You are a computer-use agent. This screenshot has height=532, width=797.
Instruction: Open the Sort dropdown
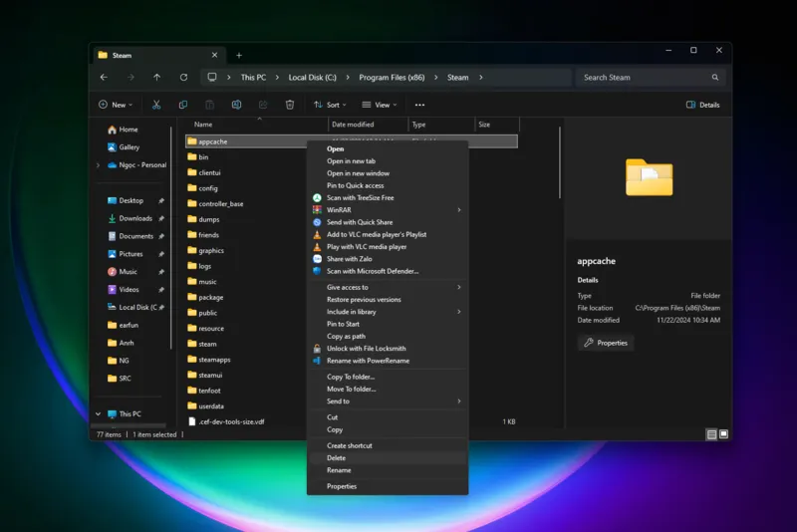coord(331,105)
